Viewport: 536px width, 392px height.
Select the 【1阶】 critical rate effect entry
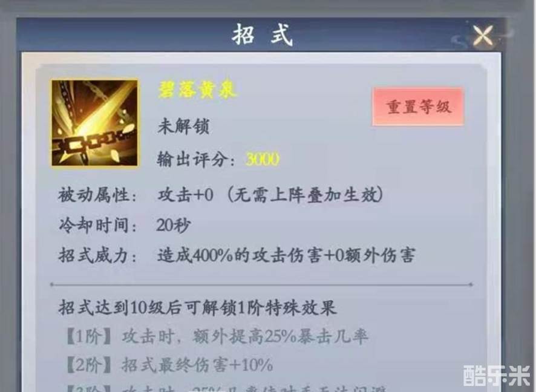216,336
